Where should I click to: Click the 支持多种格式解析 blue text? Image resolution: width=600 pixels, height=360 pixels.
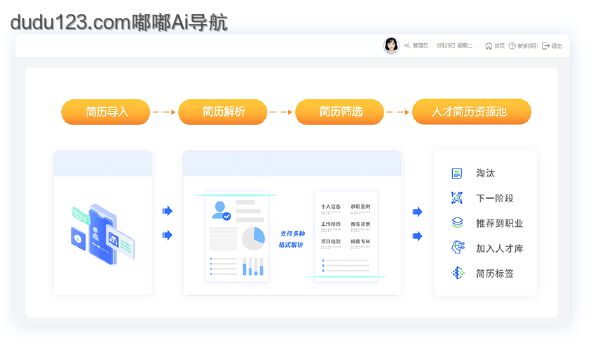(292, 239)
